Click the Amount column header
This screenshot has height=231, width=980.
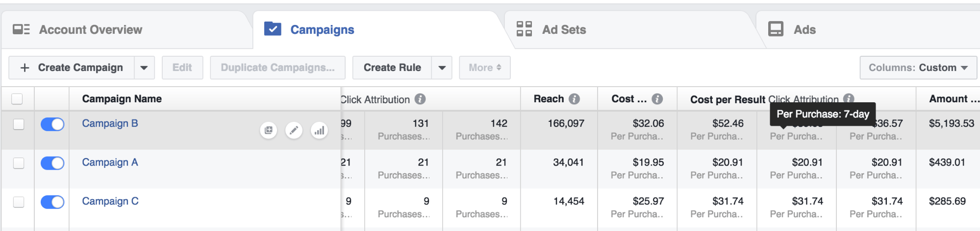point(954,99)
